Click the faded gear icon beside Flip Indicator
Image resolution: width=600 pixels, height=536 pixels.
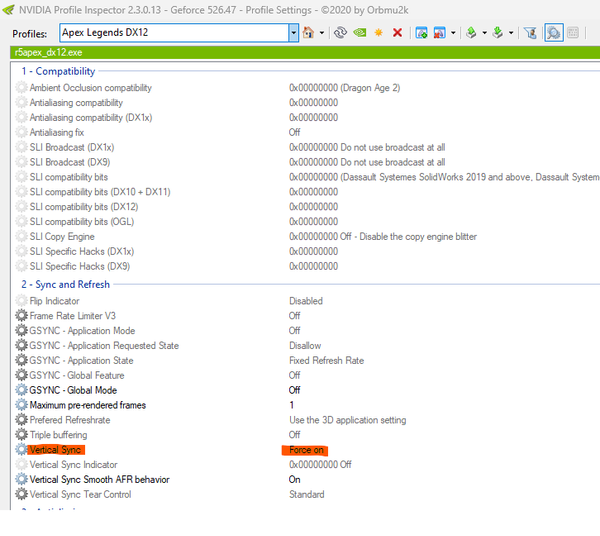point(21,301)
